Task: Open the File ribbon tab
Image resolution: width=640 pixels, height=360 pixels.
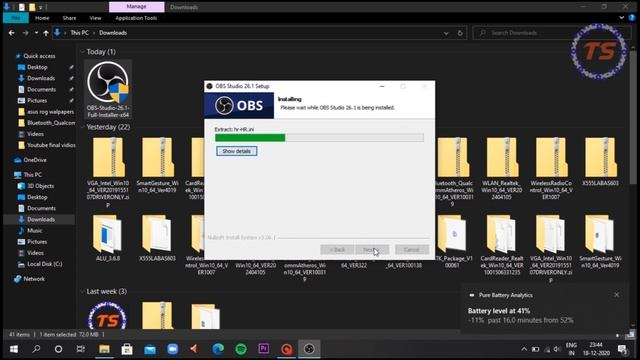Action: [16, 18]
